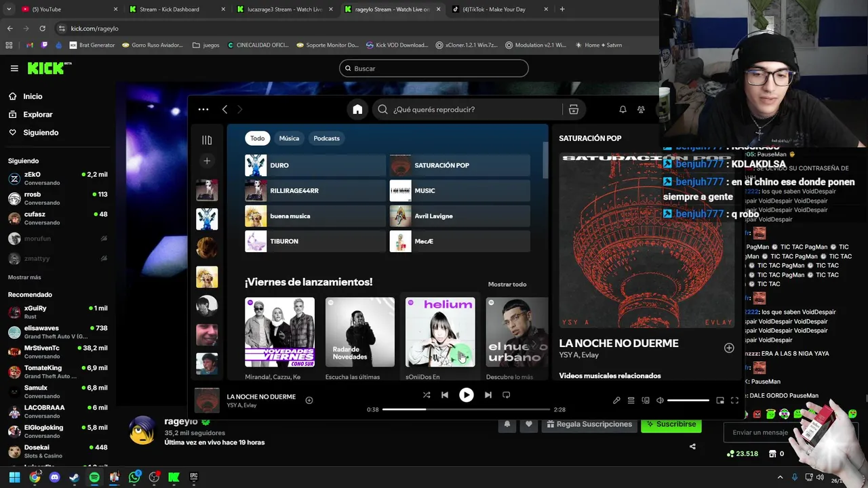Open Spotify friends activity icon
The image size is (868, 488).
click(x=641, y=109)
